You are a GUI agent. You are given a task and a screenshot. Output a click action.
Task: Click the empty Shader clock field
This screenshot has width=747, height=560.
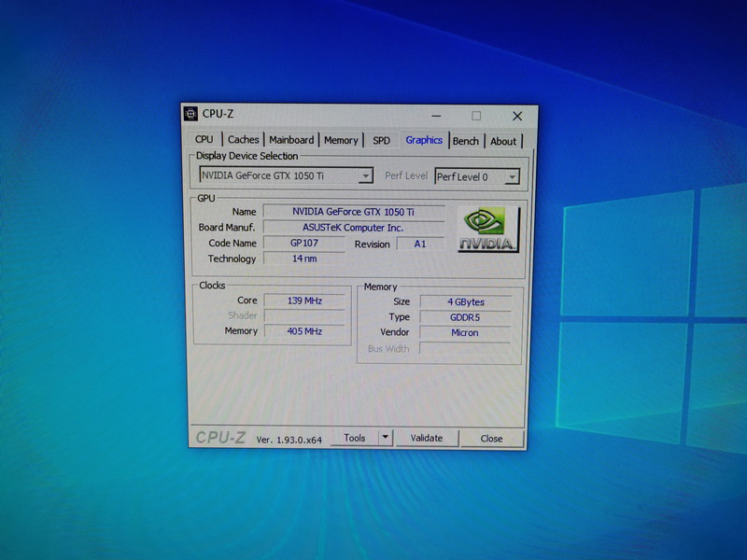(304, 315)
